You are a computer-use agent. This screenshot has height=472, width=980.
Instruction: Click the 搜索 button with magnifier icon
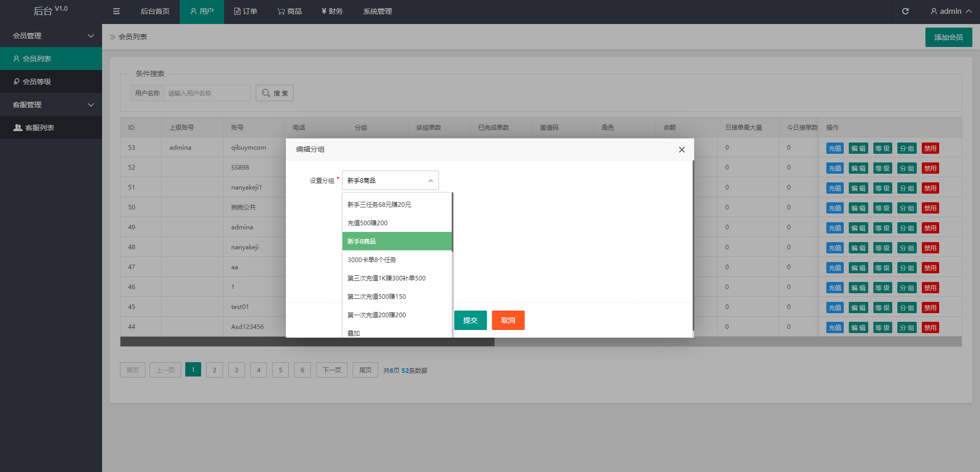point(275,93)
